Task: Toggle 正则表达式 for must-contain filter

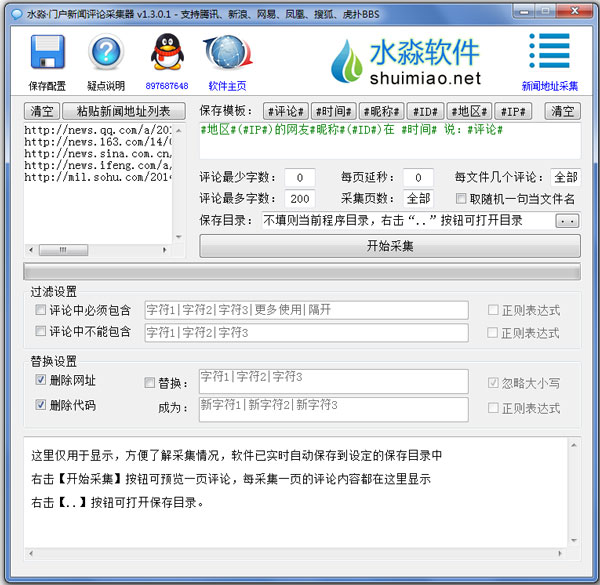Action: [x=493, y=310]
